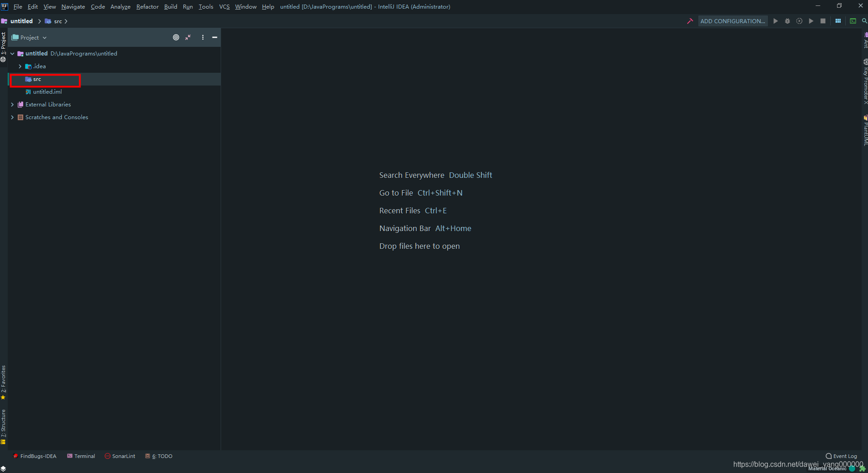The height and width of the screenshot is (473, 868).
Task: Open the Code menu
Action: pyautogui.click(x=98, y=6)
